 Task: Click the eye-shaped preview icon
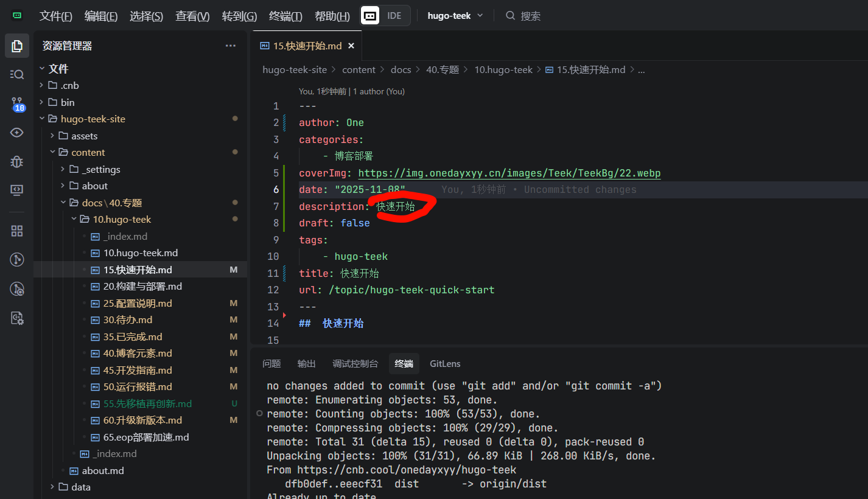coord(17,132)
